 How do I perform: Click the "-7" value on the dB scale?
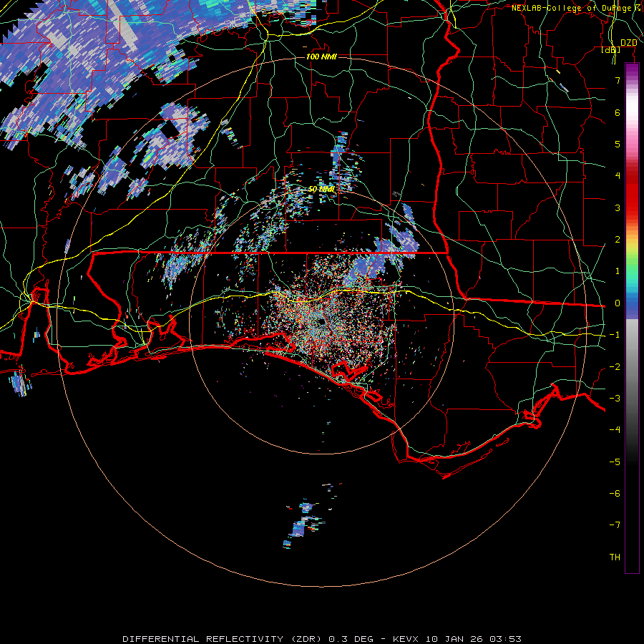[x=615, y=525]
